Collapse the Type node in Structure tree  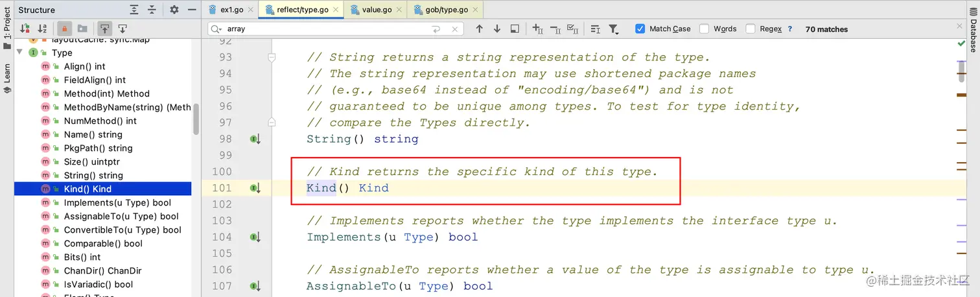coord(19,53)
